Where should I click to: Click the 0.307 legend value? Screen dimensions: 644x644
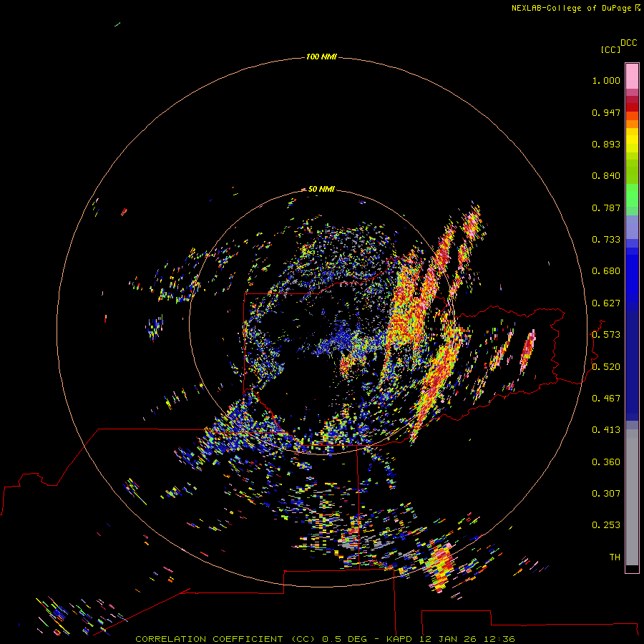click(x=606, y=494)
